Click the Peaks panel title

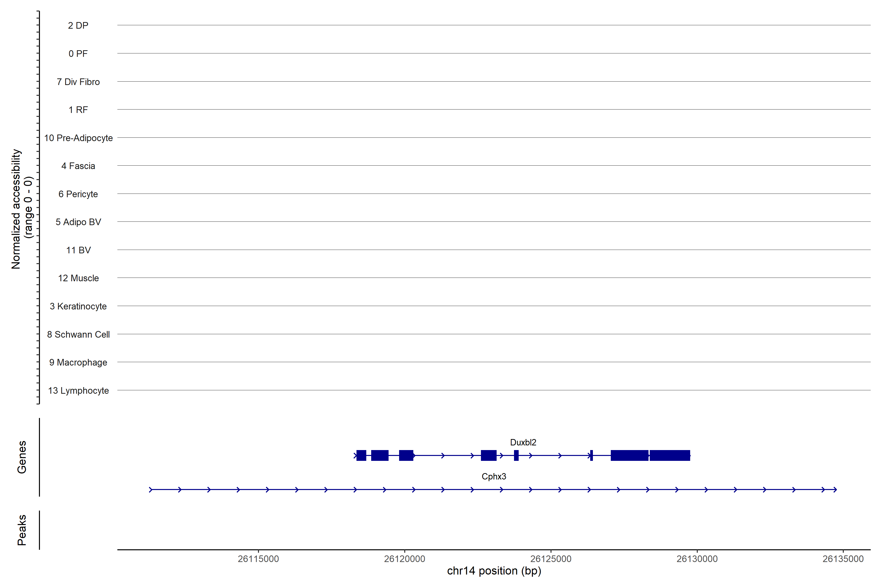tap(22, 530)
